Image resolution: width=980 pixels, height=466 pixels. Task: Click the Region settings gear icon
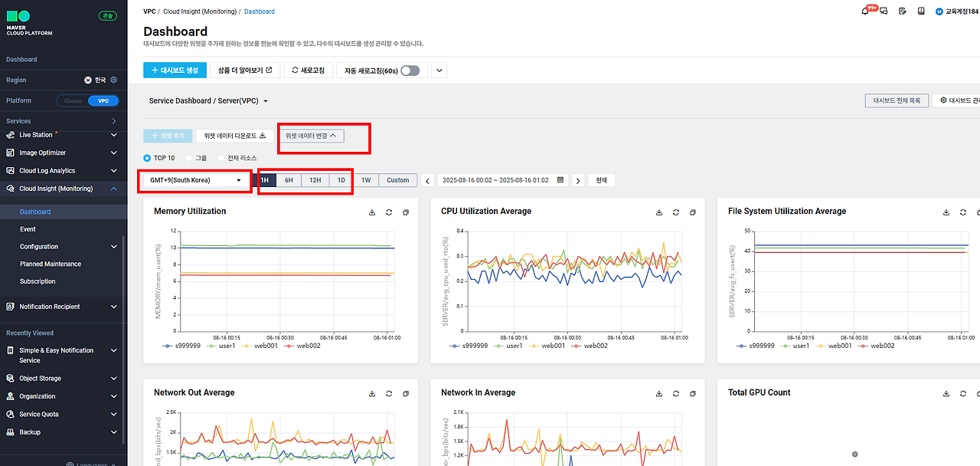pyautogui.click(x=114, y=80)
